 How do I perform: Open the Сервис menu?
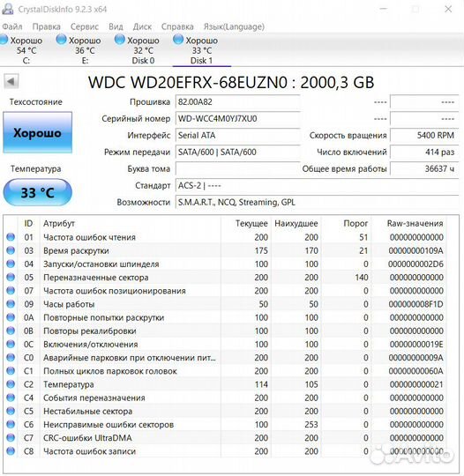pos(85,26)
